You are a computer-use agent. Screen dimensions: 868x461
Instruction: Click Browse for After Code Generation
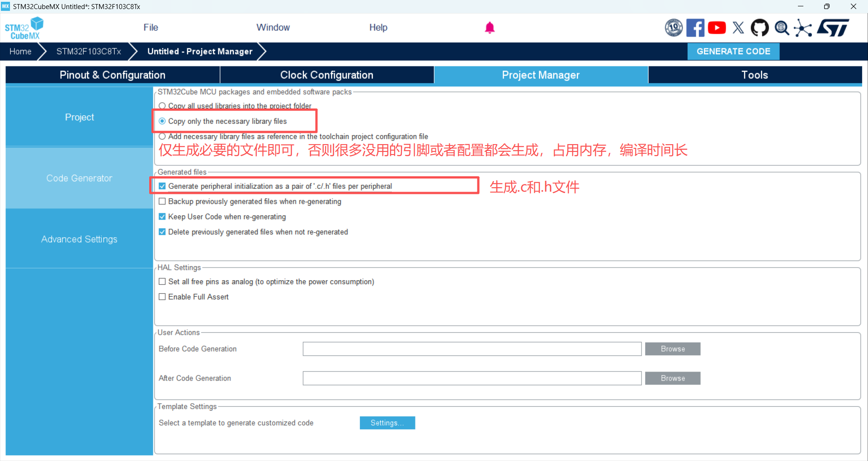pyautogui.click(x=673, y=378)
